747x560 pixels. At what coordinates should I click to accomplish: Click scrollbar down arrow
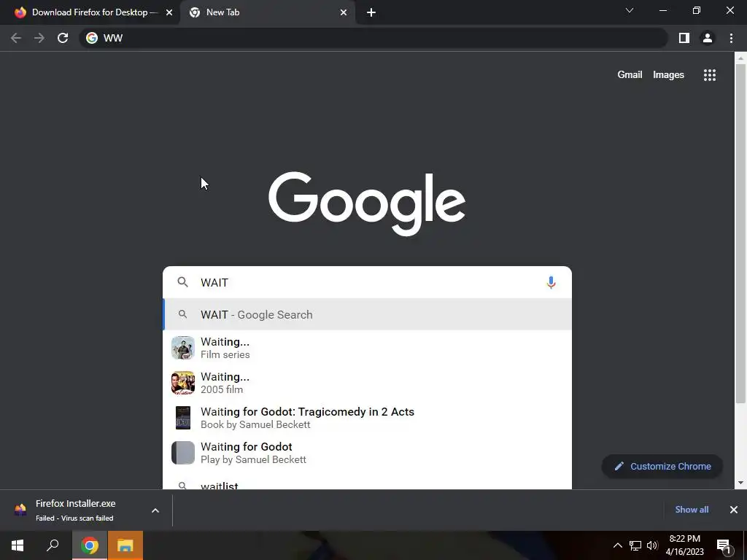click(x=740, y=483)
